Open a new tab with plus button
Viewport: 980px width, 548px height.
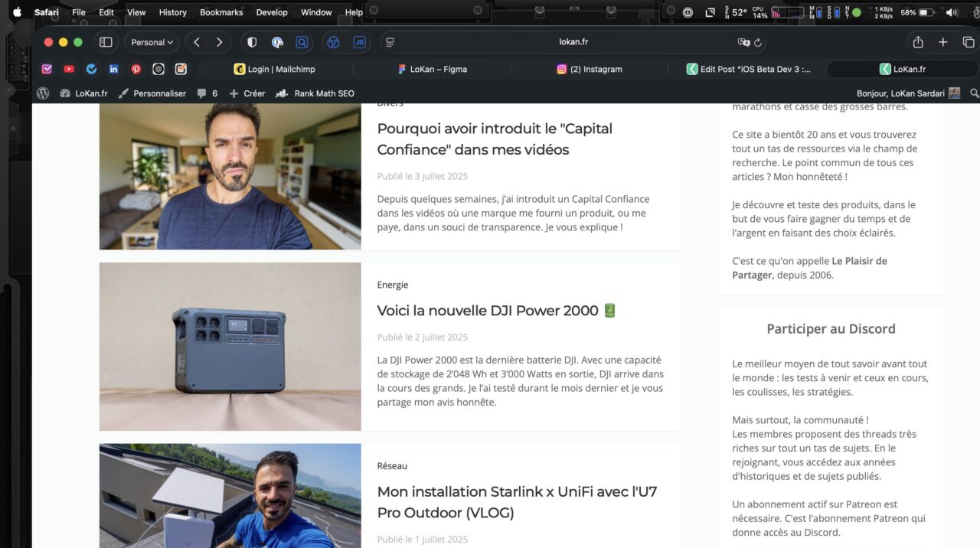click(943, 42)
